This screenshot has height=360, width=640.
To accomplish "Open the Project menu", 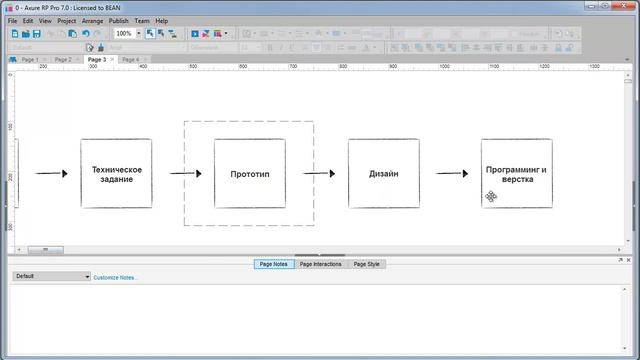I will (x=67, y=21).
